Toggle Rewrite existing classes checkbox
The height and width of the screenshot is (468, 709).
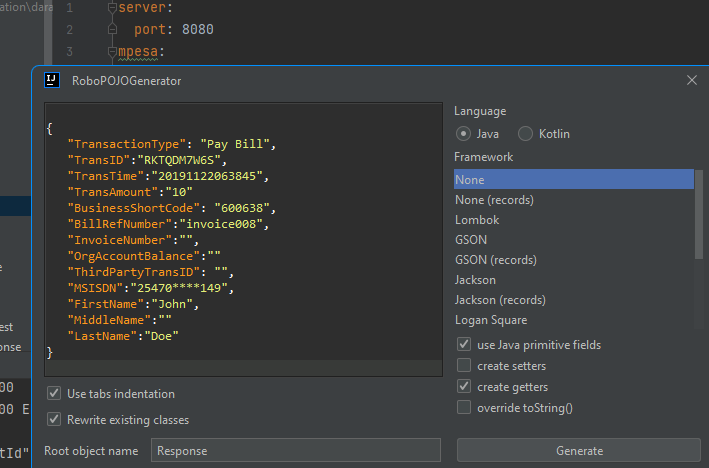click(x=54, y=419)
